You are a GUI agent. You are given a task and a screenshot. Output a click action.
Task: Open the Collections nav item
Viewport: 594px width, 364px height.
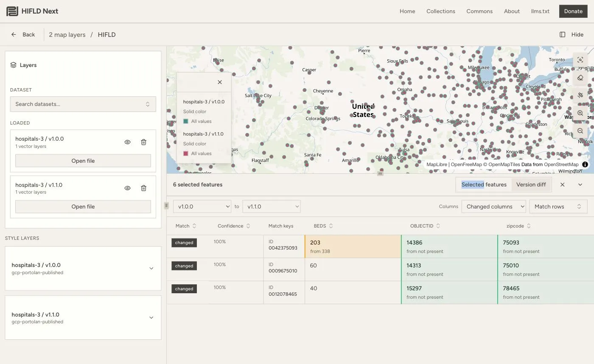click(x=441, y=11)
